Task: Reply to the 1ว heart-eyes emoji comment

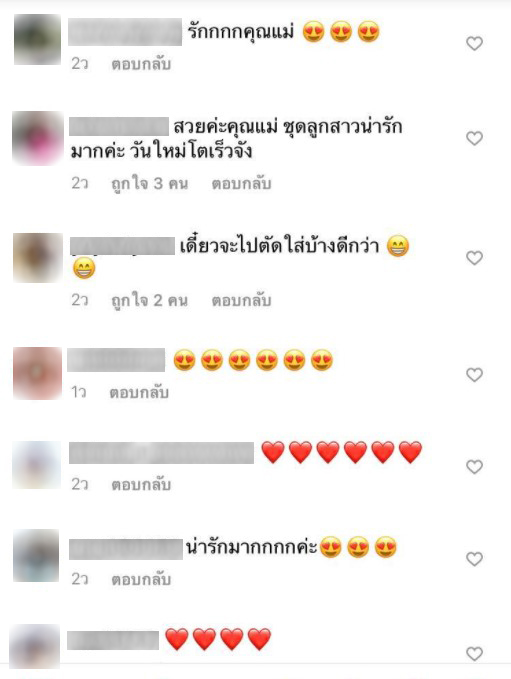Action: coord(139,392)
